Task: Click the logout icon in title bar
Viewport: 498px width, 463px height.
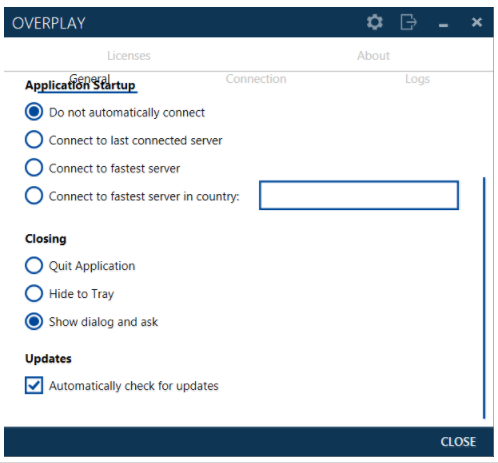Action: (x=408, y=22)
